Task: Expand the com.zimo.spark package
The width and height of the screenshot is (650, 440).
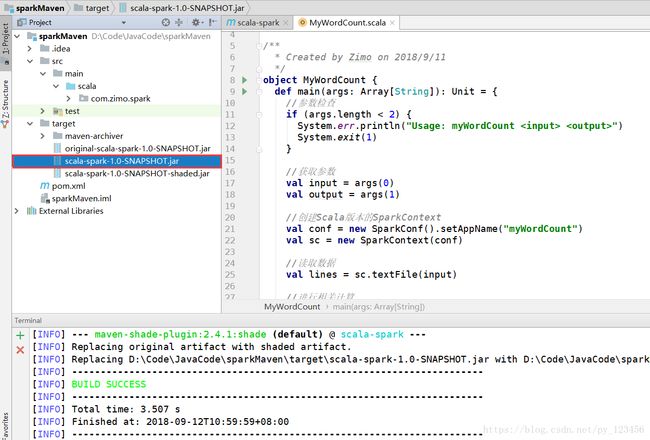Action: [x=68, y=99]
